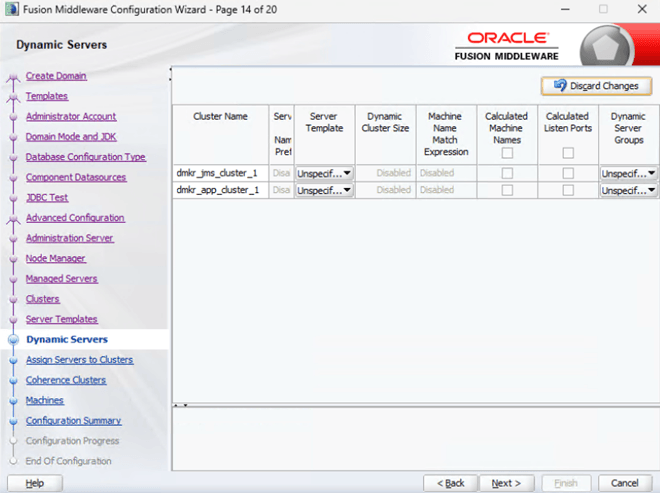Jump to Configuration Summary step

coord(73,420)
